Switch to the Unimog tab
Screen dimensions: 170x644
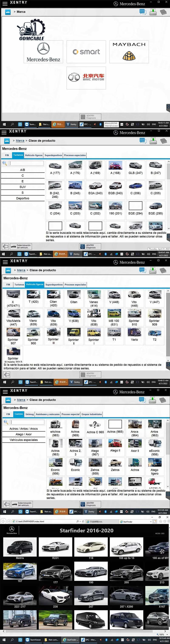pyautogui.click(x=30, y=414)
